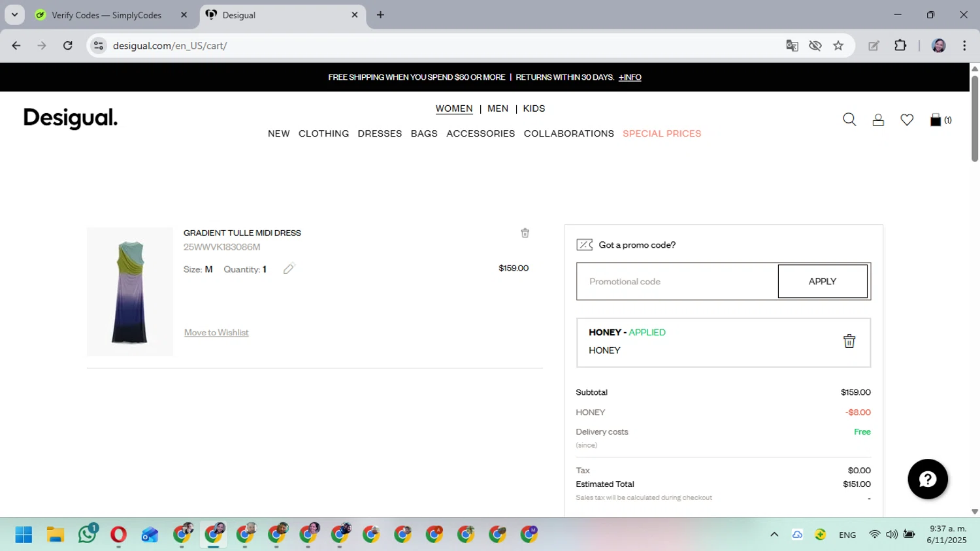Viewport: 980px width, 551px height.
Task: Click the +INFO shipping link
Action: click(630, 77)
